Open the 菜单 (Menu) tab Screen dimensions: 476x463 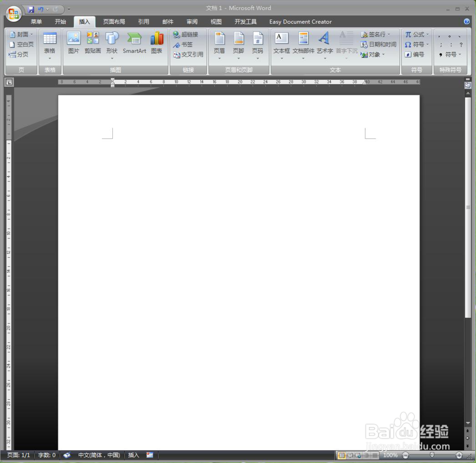click(36, 22)
